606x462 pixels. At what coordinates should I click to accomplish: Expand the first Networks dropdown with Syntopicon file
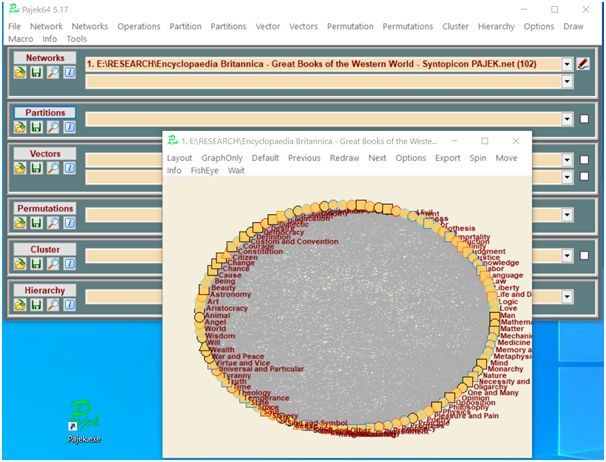(567, 64)
